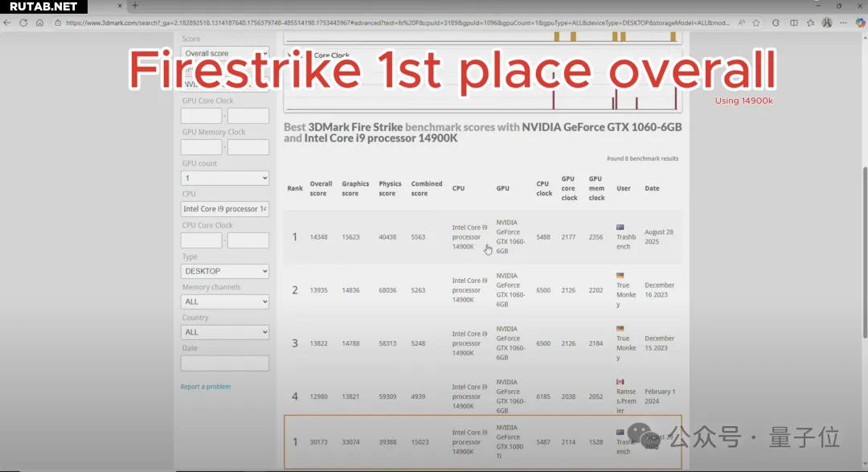Focus the GPU Core Clock maximum field
Image resolution: width=868 pixels, height=472 pixels.
click(248, 116)
